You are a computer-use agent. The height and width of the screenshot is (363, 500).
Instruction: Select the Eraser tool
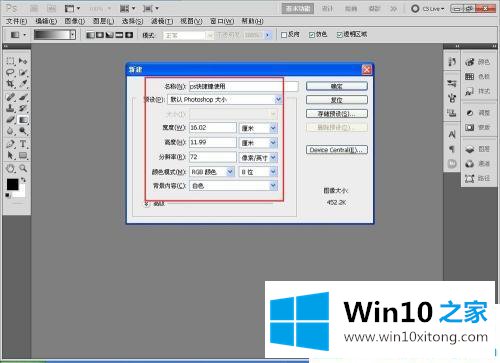coord(10,120)
